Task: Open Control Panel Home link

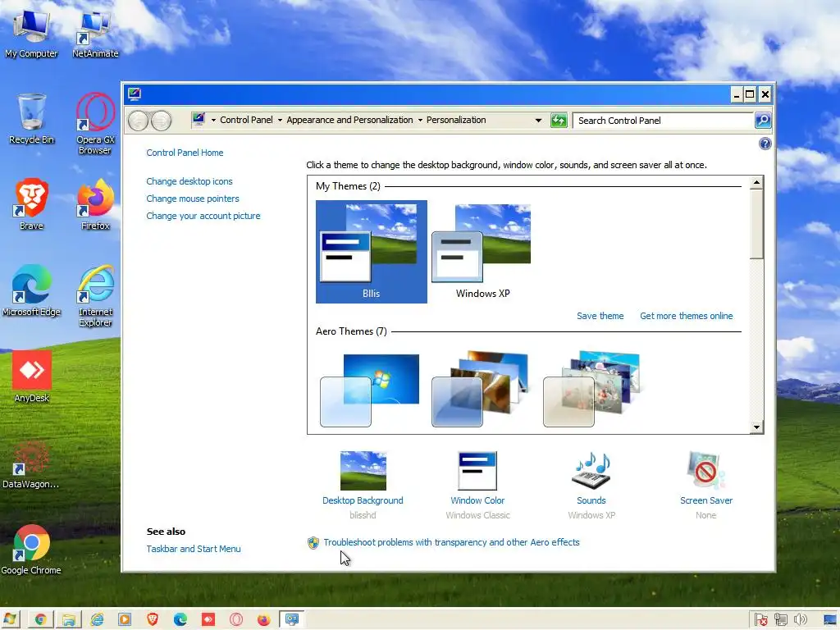Action: coord(185,153)
